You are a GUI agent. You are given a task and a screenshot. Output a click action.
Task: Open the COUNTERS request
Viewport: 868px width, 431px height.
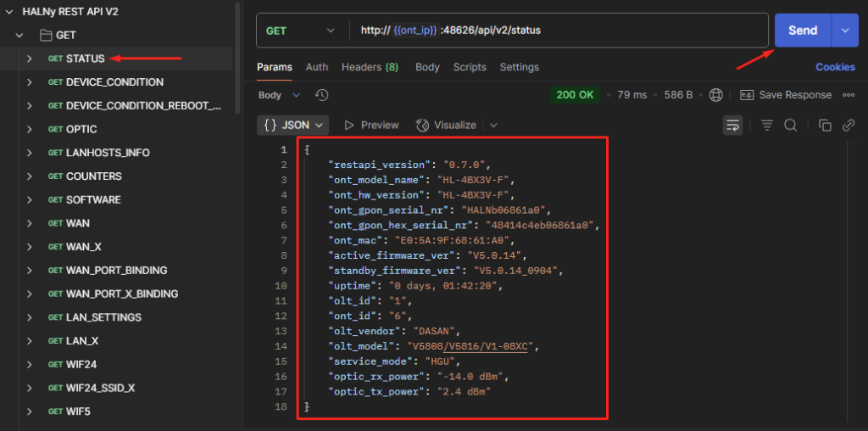[85, 176]
